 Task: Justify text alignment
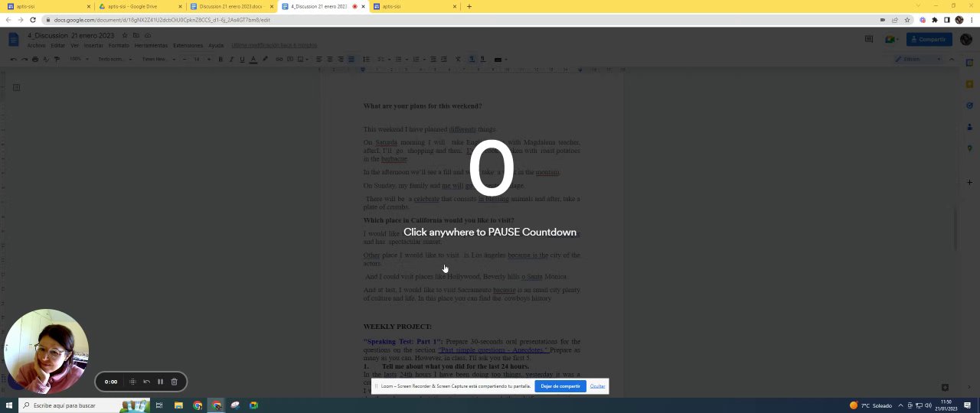351,59
